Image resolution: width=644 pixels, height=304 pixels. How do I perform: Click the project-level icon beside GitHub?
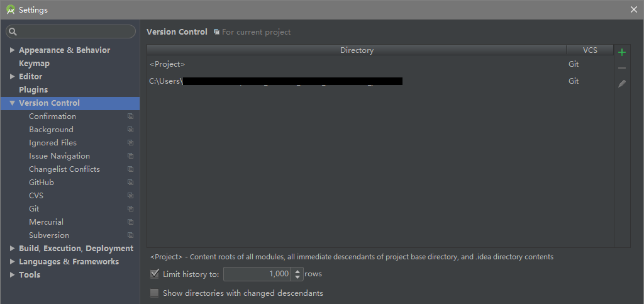coord(130,183)
